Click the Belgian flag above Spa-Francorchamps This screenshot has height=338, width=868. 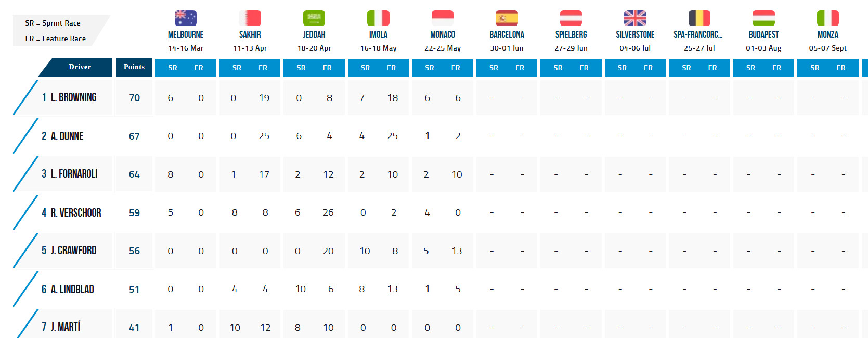pos(699,18)
